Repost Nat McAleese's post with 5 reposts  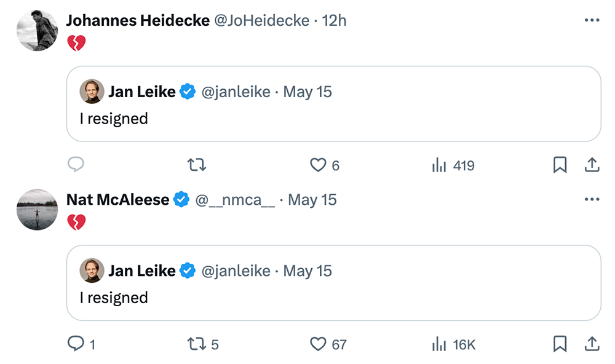click(x=196, y=344)
